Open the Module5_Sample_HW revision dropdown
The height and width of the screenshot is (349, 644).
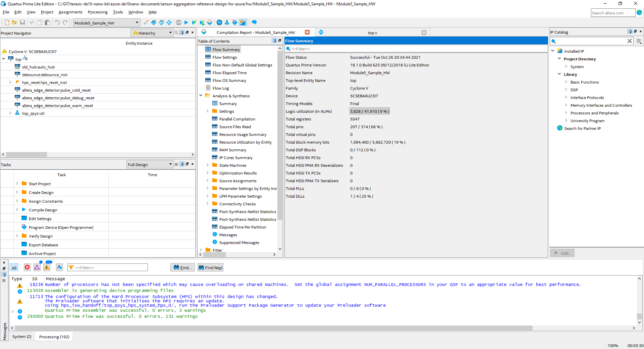pos(106,23)
